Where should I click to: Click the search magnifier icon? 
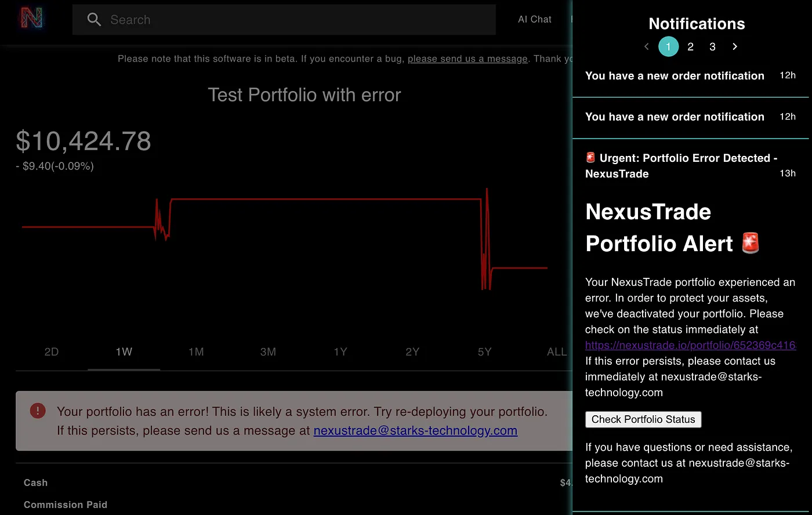(94, 20)
